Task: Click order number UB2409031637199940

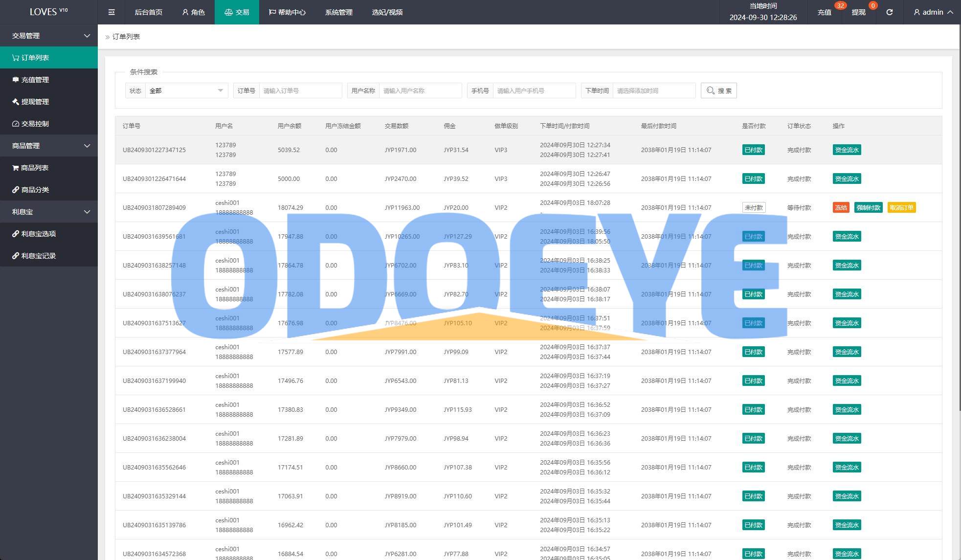Action: pos(154,381)
